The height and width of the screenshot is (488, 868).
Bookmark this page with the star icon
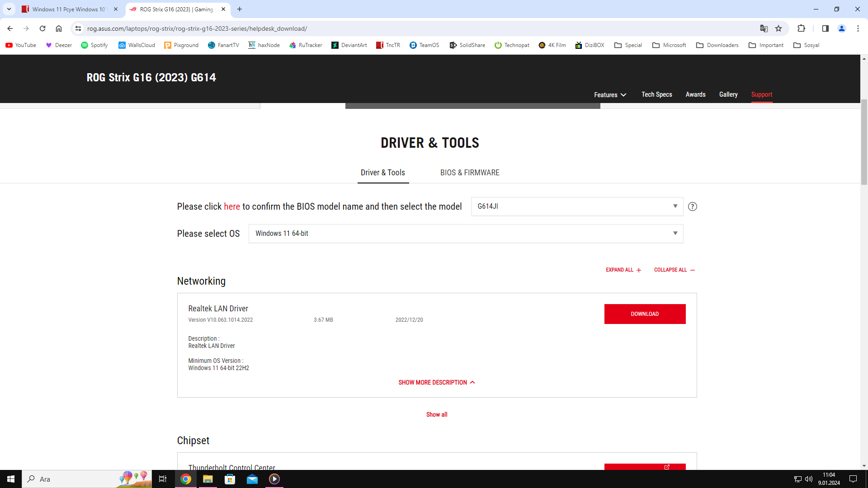pos(778,28)
